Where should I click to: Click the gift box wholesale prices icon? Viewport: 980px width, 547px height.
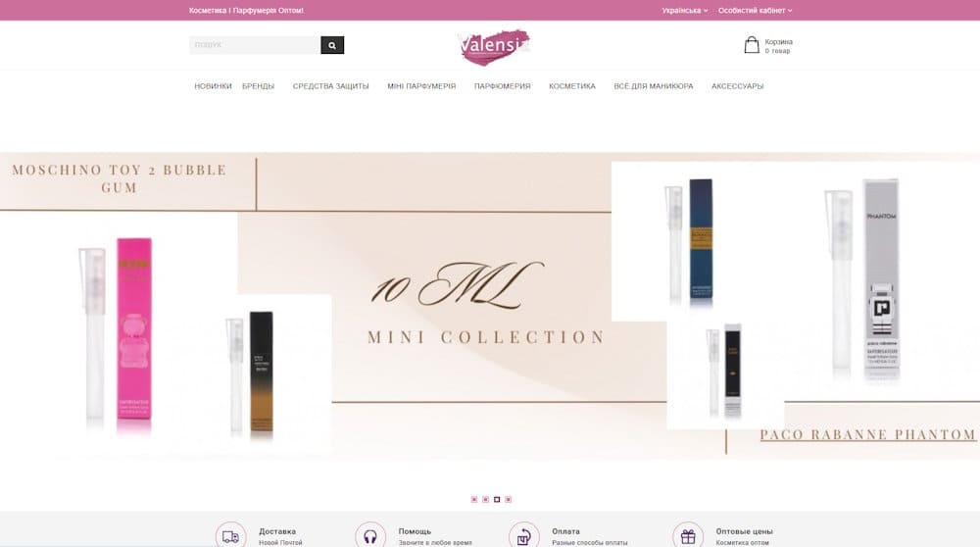point(688,536)
